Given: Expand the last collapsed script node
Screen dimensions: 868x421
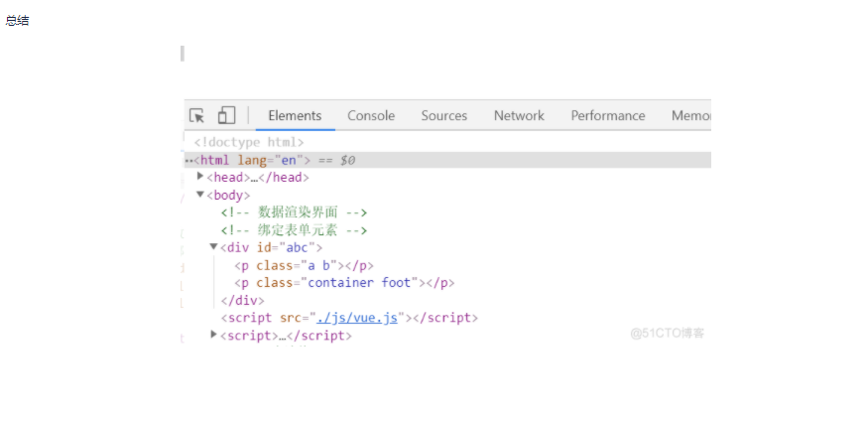Looking at the screenshot, I should [x=213, y=336].
